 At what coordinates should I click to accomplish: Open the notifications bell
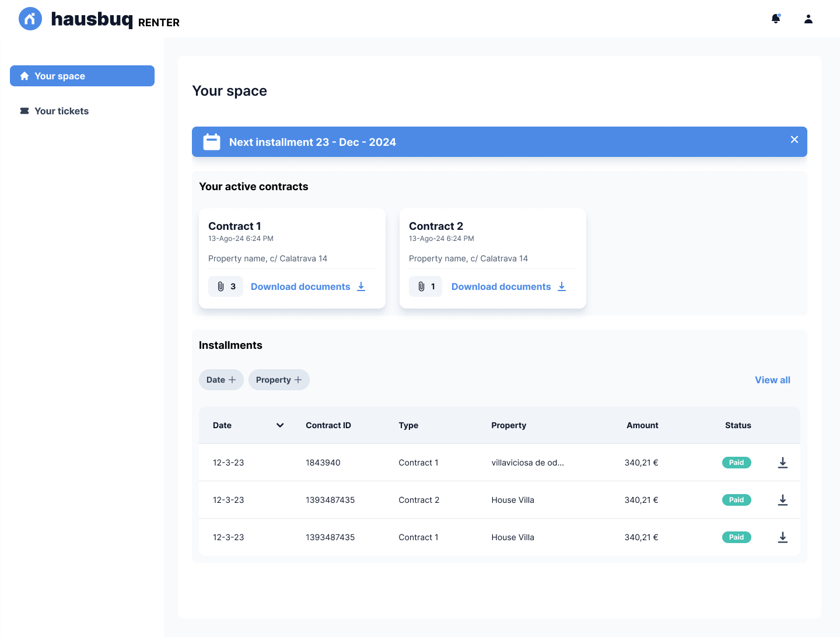coord(776,19)
